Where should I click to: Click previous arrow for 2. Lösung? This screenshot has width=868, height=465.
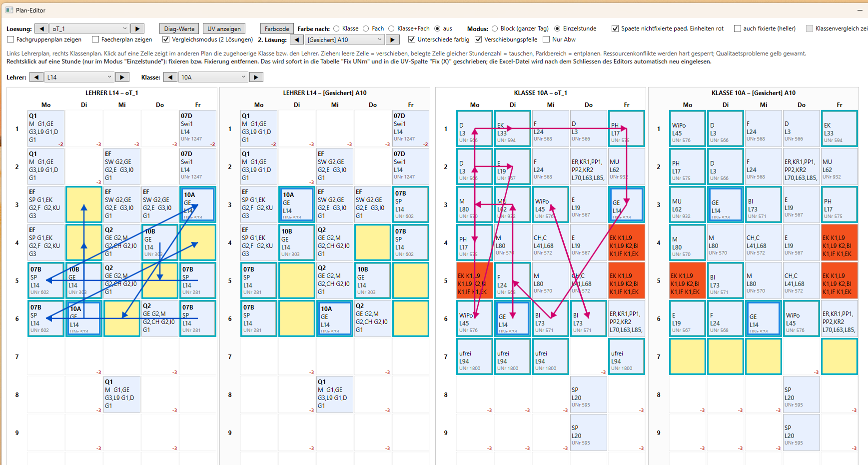tap(297, 39)
